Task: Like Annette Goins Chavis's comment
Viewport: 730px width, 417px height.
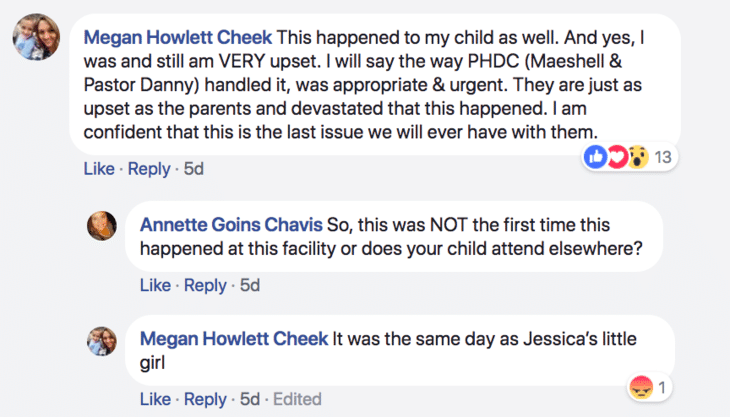Action: click(x=155, y=285)
